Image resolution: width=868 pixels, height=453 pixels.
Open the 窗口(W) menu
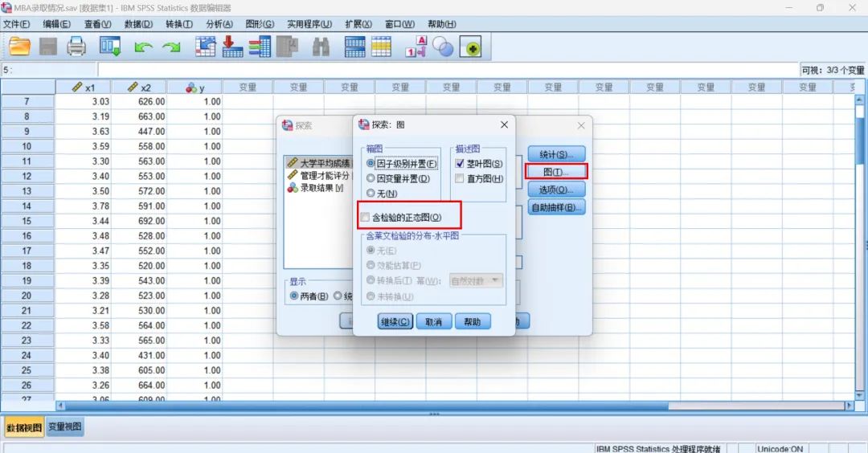click(399, 24)
